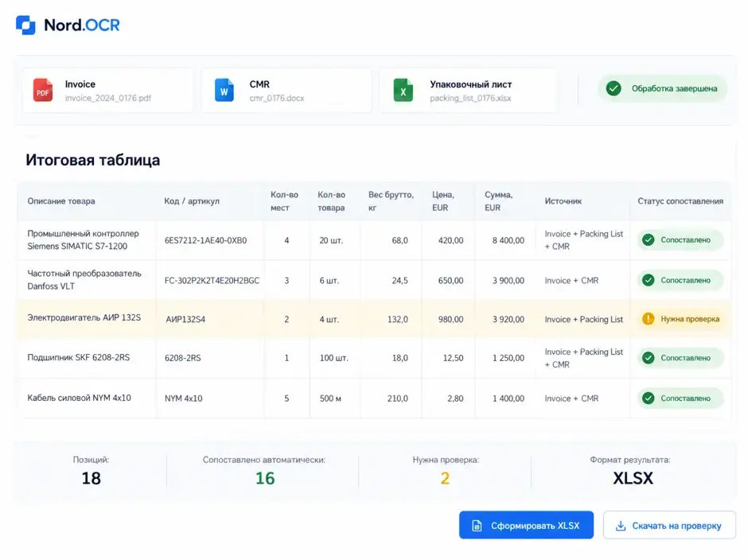Click the red PDF file icon
The height and width of the screenshot is (560, 748).
coord(43,90)
